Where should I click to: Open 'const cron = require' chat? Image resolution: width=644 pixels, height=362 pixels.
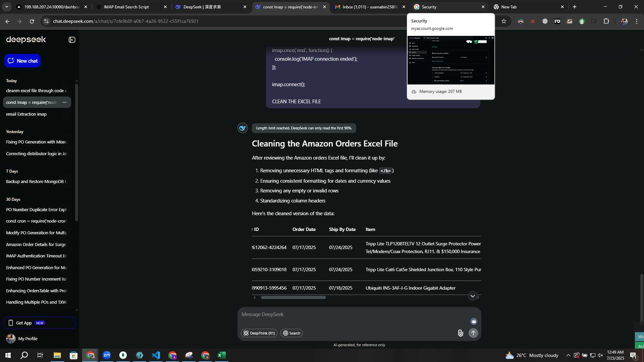point(37,221)
